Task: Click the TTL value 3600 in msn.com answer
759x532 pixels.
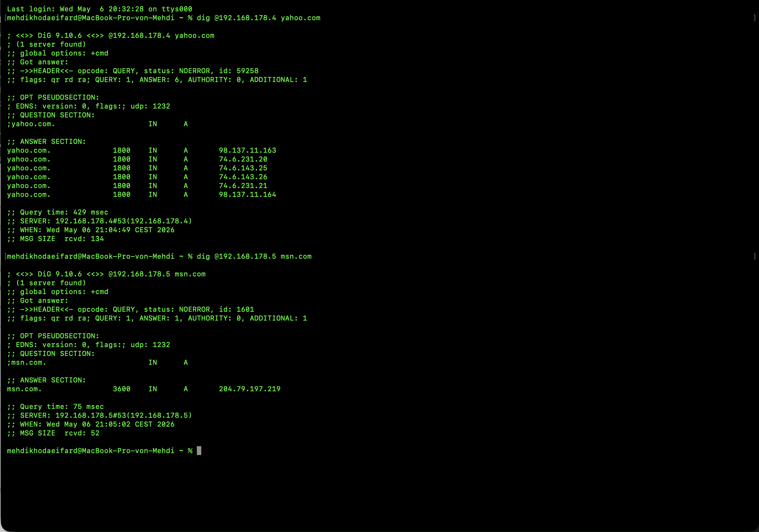Action: [122, 389]
